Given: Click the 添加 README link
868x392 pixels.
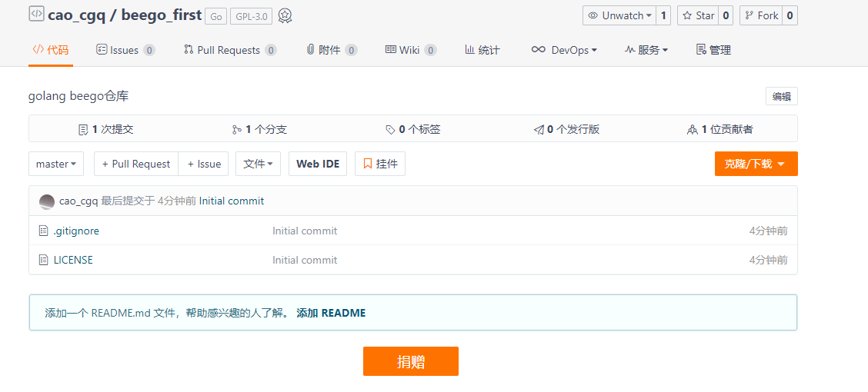Looking at the screenshot, I should (x=331, y=313).
